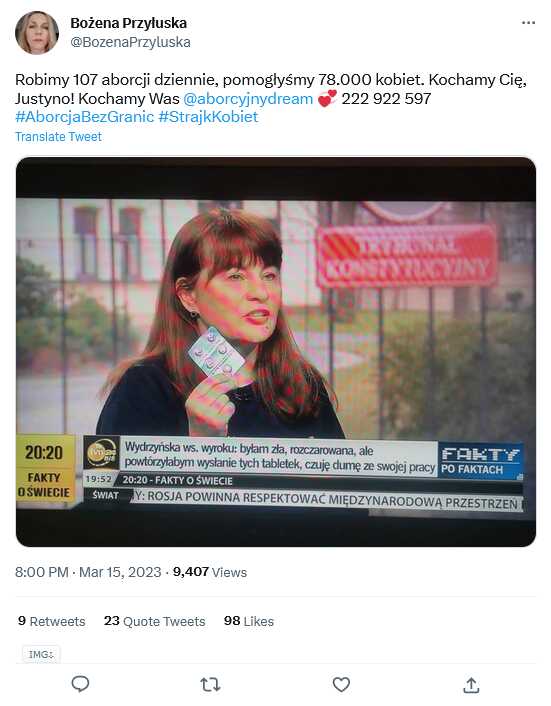View the 98 Likes list
The image size is (551, 706).
[x=248, y=621]
